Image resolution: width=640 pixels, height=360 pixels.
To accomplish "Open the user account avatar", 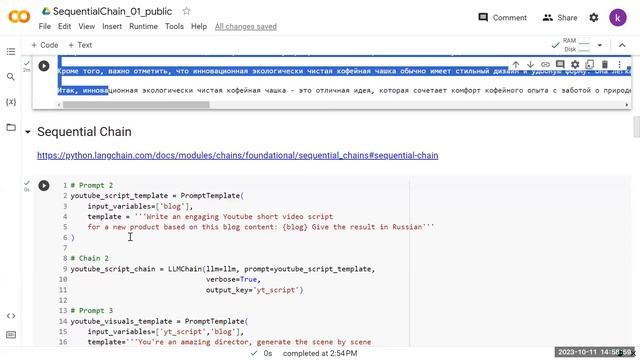I will pyautogui.click(x=618, y=18).
